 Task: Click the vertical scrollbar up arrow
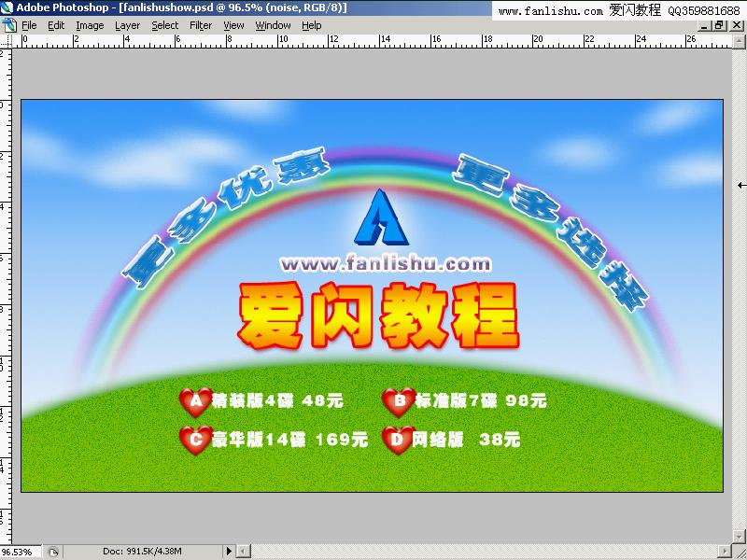[740, 42]
